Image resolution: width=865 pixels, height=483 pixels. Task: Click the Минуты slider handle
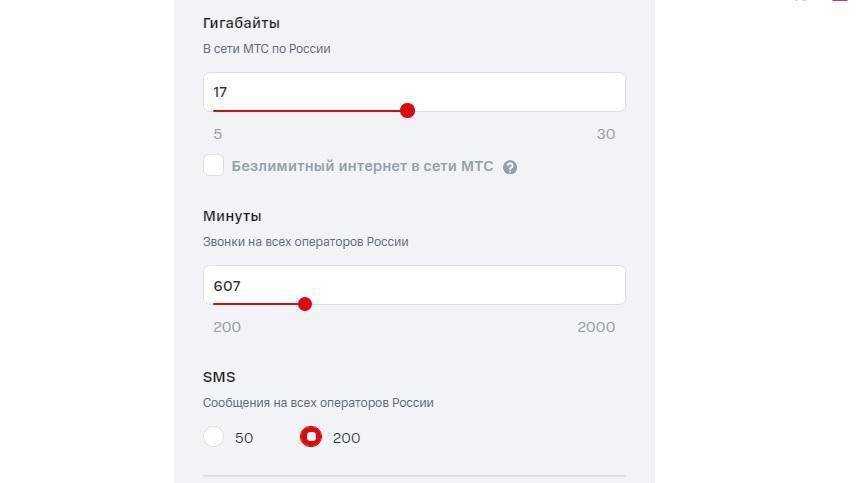point(305,304)
